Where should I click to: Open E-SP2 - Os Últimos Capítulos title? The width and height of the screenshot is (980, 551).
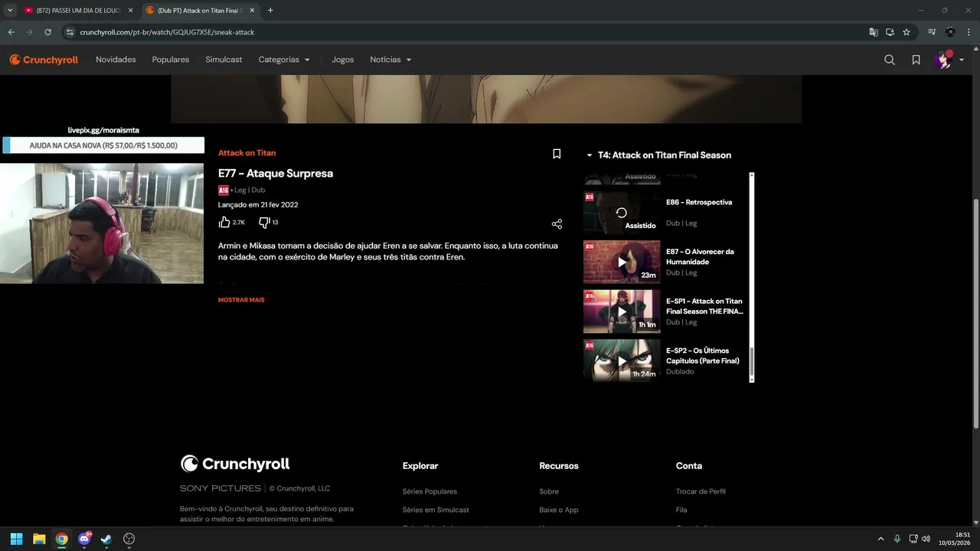click(703, 356)
